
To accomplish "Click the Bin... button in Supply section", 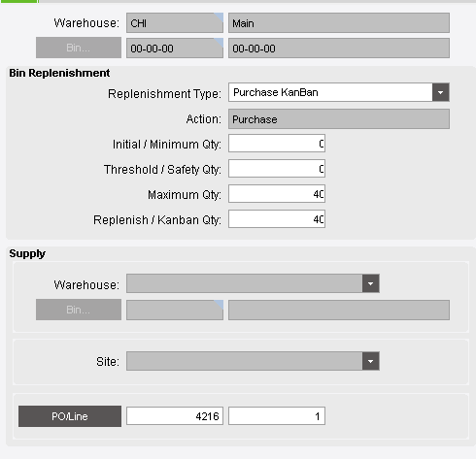I will point(79,310).
